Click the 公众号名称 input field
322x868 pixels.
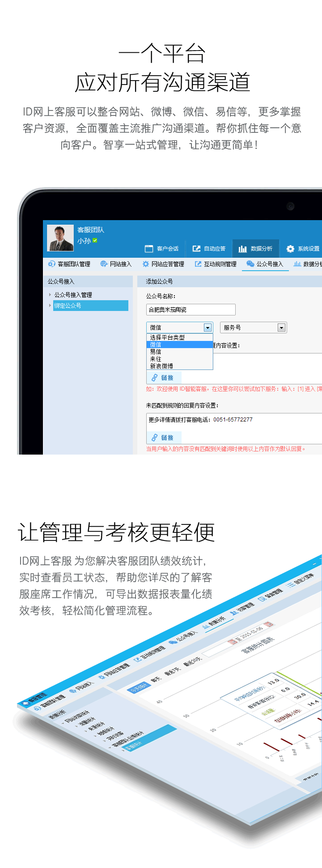(191, 310)
